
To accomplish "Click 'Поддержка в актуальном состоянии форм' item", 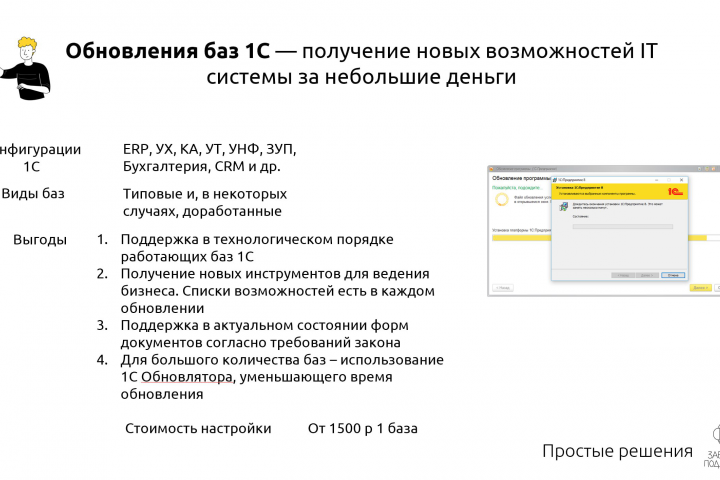I will pos(264,325).
